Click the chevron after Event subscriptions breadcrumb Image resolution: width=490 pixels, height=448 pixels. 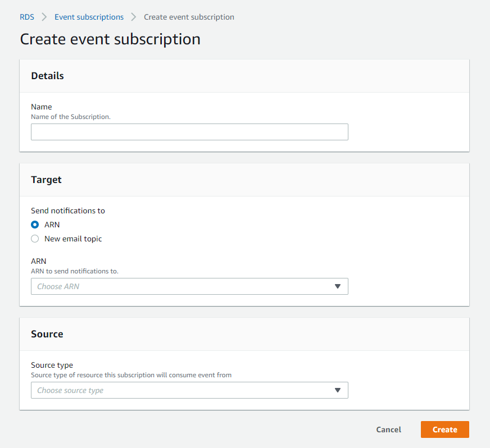pos(134,17)
